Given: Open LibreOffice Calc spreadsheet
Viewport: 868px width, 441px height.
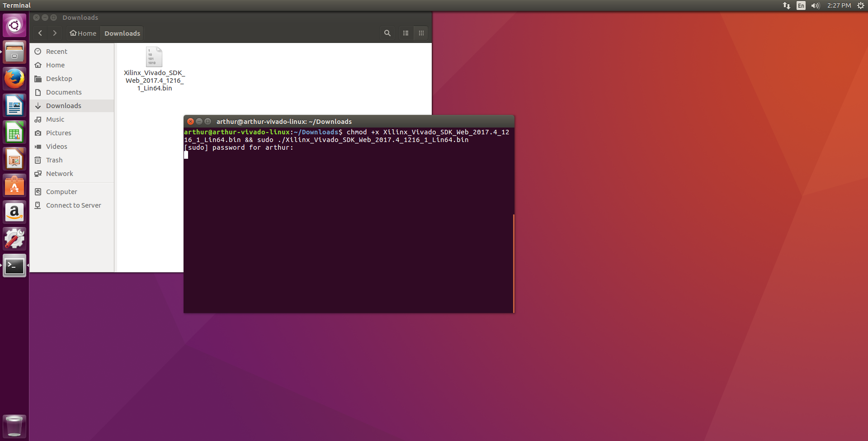Looking at the screenshot, I should tap(14, 132).
